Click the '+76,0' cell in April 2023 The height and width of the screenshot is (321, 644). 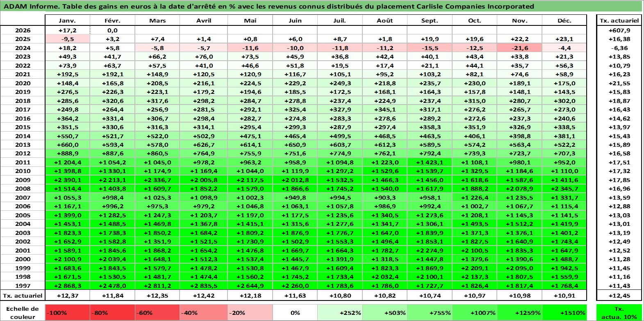click(204, 57)
